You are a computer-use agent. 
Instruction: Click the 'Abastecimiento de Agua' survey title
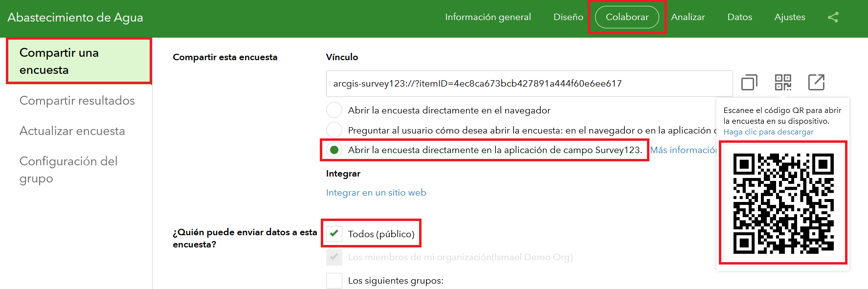(75, 18)
